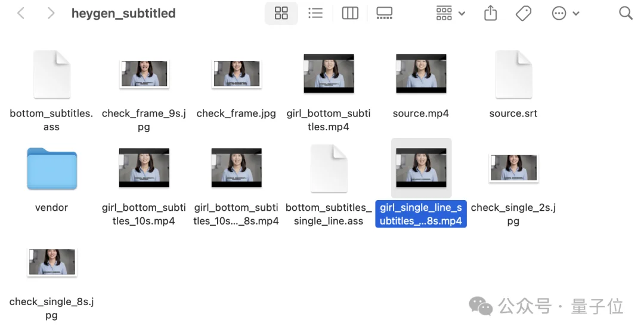Switch to column view
The image size is (644, 332).
pos(350,13)
